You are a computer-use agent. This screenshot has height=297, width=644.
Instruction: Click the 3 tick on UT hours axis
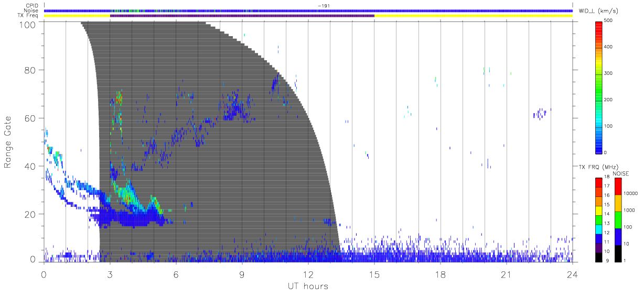point(110,274)
